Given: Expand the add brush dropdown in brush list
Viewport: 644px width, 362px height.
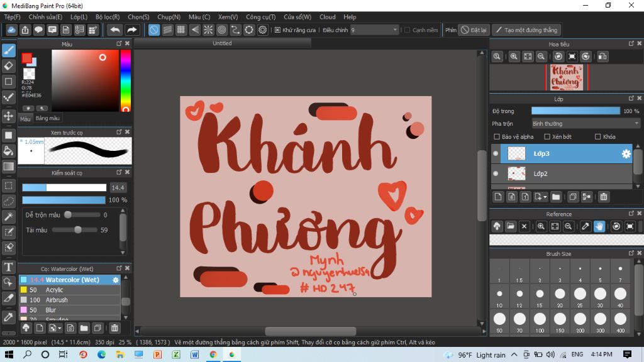Looking at the screenshot, I should pyautogui.click(x=60, y=328).
